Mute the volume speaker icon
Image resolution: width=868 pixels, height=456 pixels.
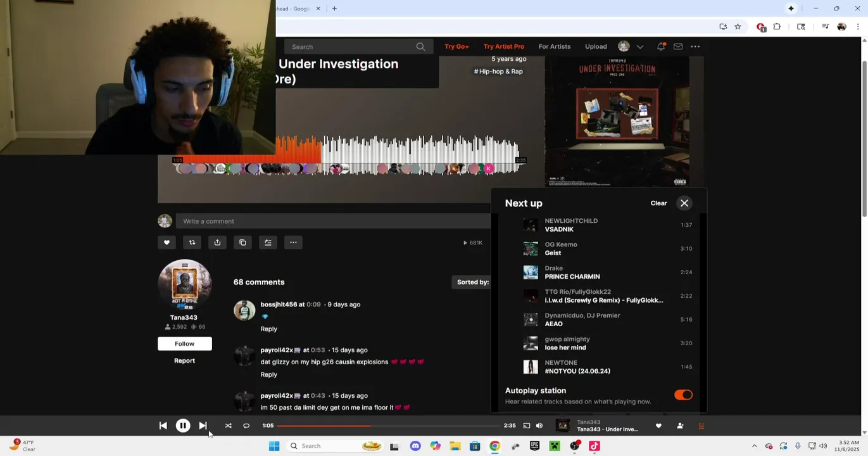point(539,426)
